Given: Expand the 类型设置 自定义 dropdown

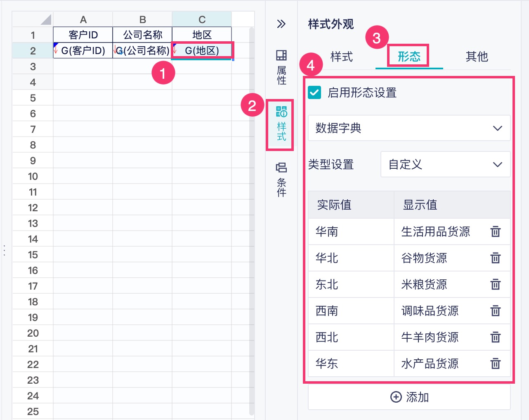Looking at the screenshot, I should tap(445, 165).
